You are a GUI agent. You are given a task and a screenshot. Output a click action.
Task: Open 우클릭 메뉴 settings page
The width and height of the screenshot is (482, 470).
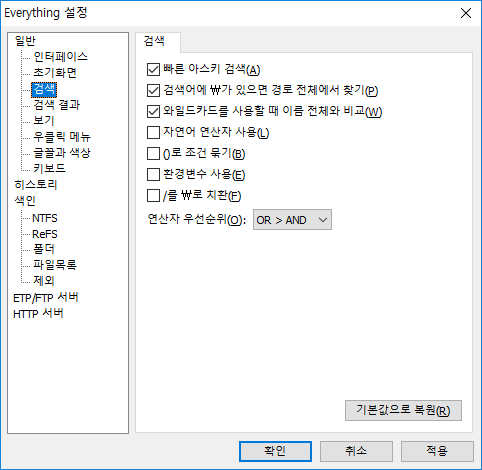coord(62,137)
